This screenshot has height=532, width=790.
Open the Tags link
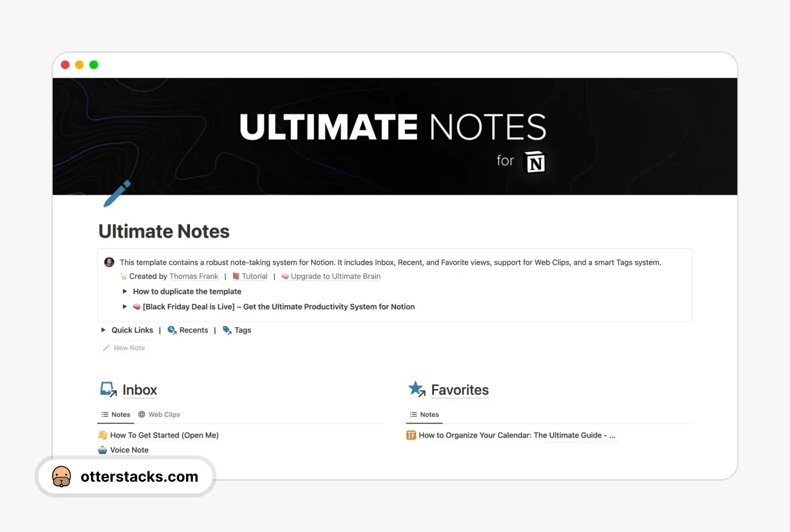(243, 330)
